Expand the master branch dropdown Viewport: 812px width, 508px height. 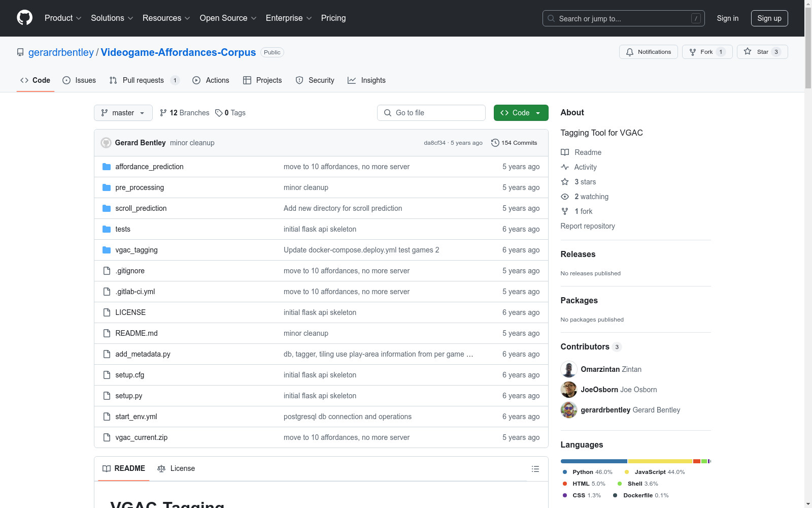tap(123, 113)
